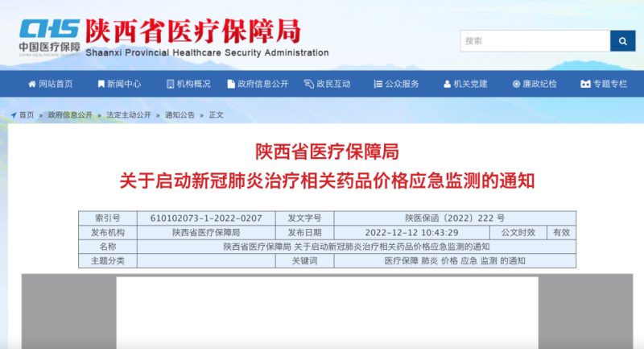Click the CHS China Healthcare Security logo
The width and height of the screenshot is (644, 349).
point(49,35)
